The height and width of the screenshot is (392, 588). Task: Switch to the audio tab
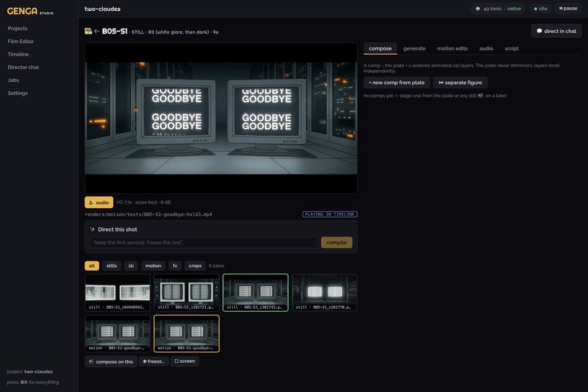coord(486,48)
